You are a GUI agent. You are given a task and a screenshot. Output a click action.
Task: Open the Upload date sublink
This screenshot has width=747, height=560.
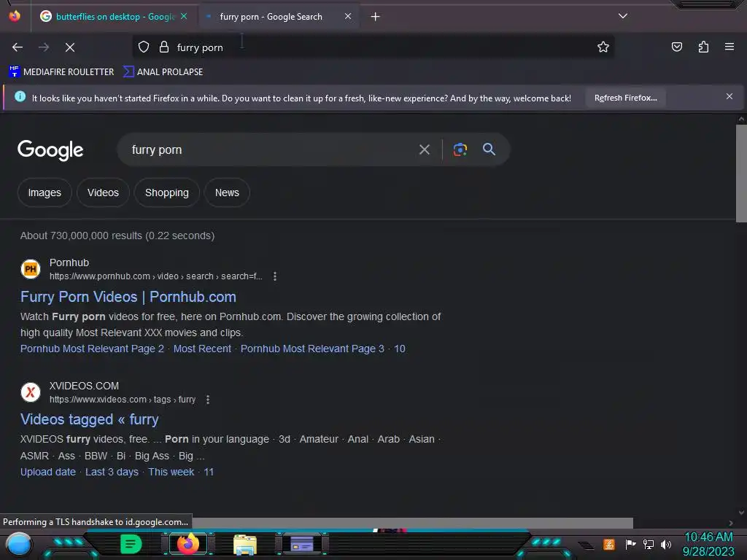pyautogui.click(x=47, y=472)
